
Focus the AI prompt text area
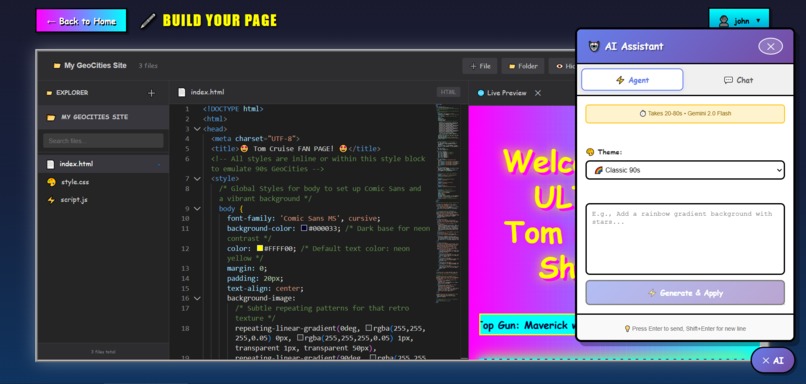(x=685, y=239)
